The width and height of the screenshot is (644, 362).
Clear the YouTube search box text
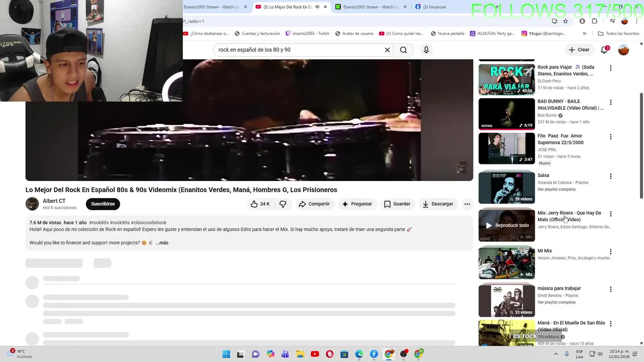pos(387,50)
